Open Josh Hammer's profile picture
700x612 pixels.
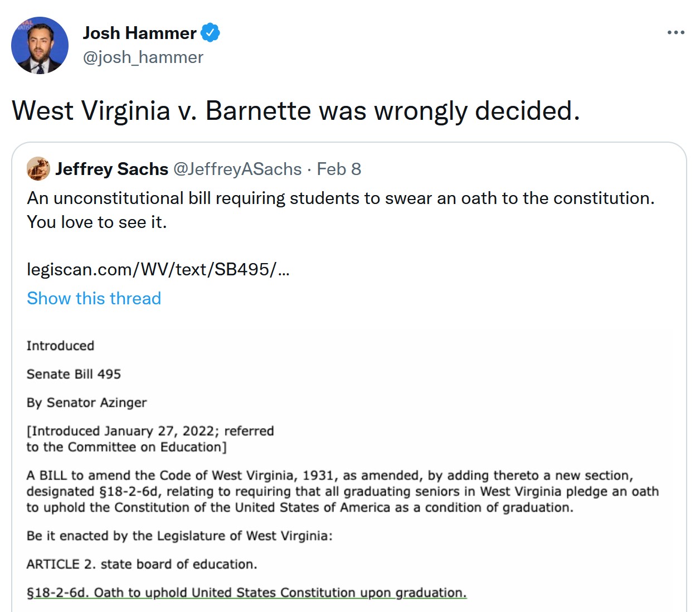[40, 45]
